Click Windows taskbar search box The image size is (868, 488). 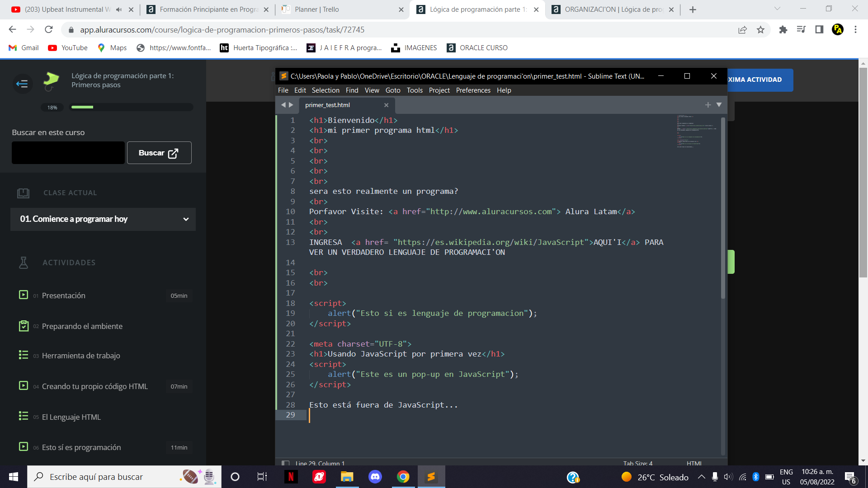(124, 477)
